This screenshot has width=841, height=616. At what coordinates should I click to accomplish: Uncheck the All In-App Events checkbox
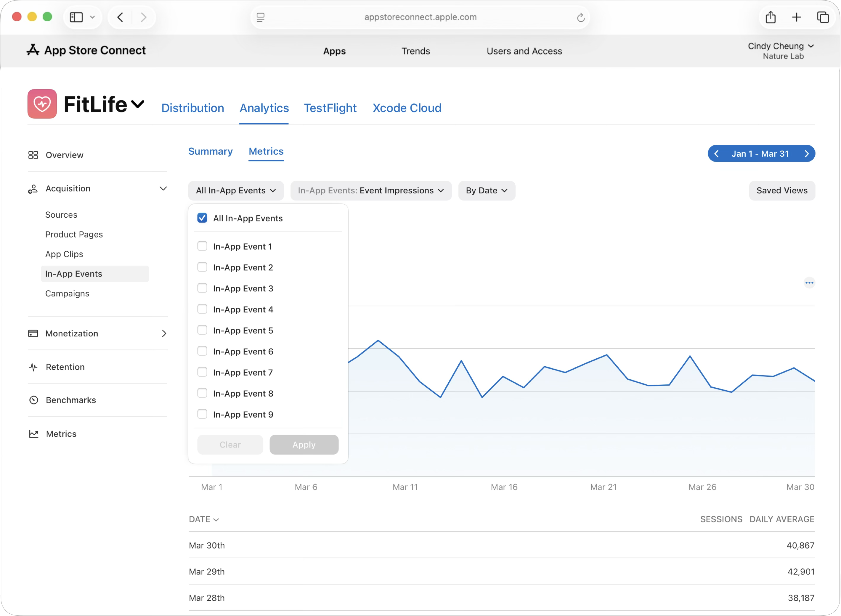click(202, 218)
